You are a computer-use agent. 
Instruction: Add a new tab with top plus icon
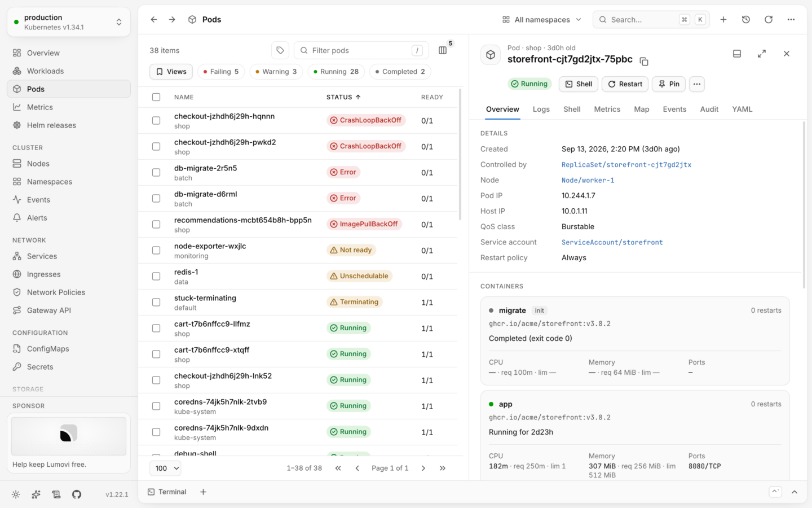[723, 19]
